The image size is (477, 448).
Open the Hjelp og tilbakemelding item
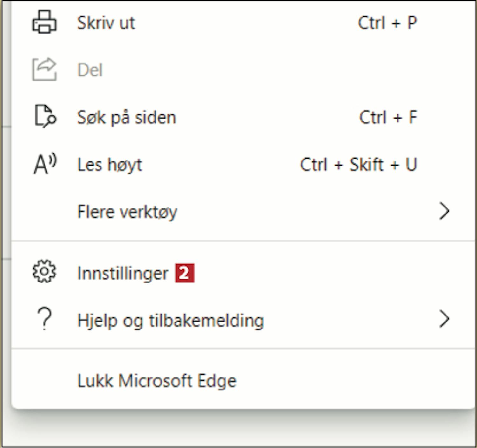[x=243, y=320]
